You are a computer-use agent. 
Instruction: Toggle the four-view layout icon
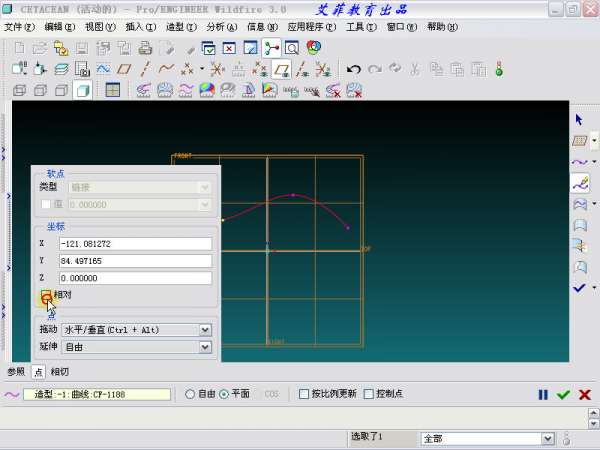pyautogui.click(x=112, y=90)
